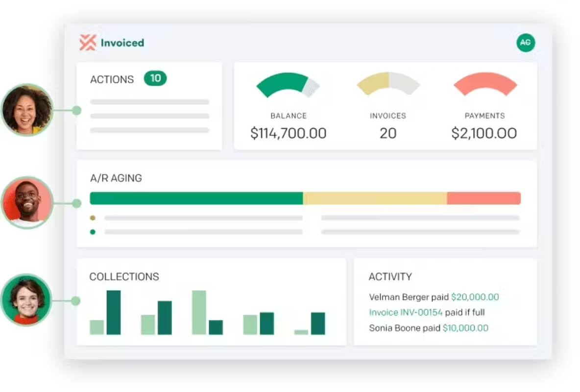Click the avatar of woman in red scarf
The image size is (580, 392).
pyautogui.click(x=26, y=300)
